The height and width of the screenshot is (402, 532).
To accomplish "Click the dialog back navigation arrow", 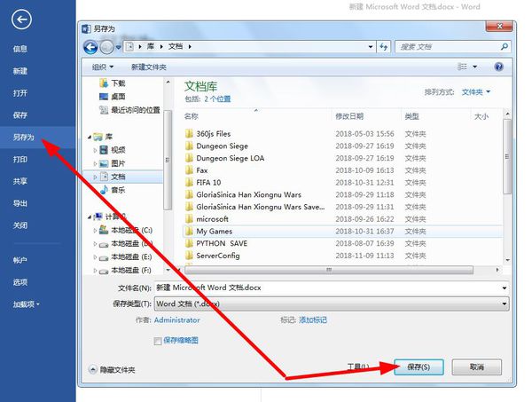I will [x=90, y=47].
